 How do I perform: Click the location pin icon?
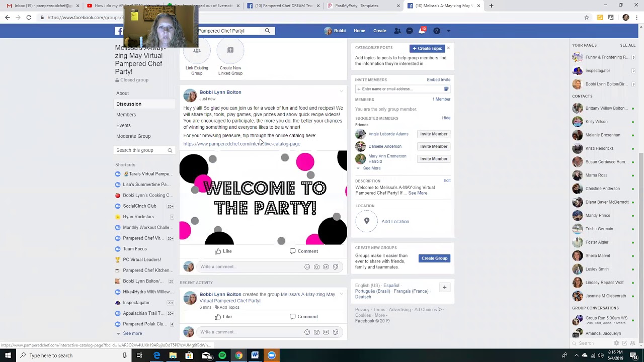tap(366, 221)
